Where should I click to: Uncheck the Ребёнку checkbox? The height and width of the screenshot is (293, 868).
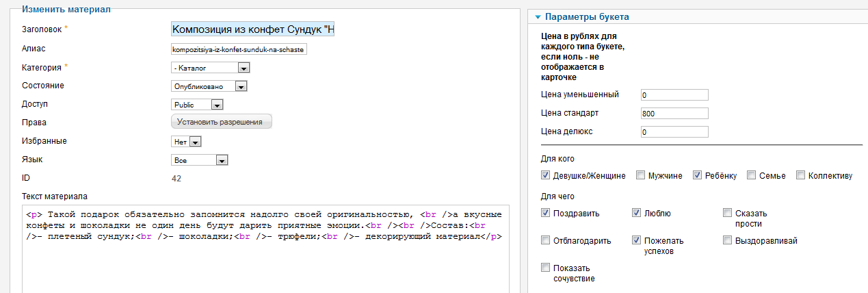click(x=698, y=175)
